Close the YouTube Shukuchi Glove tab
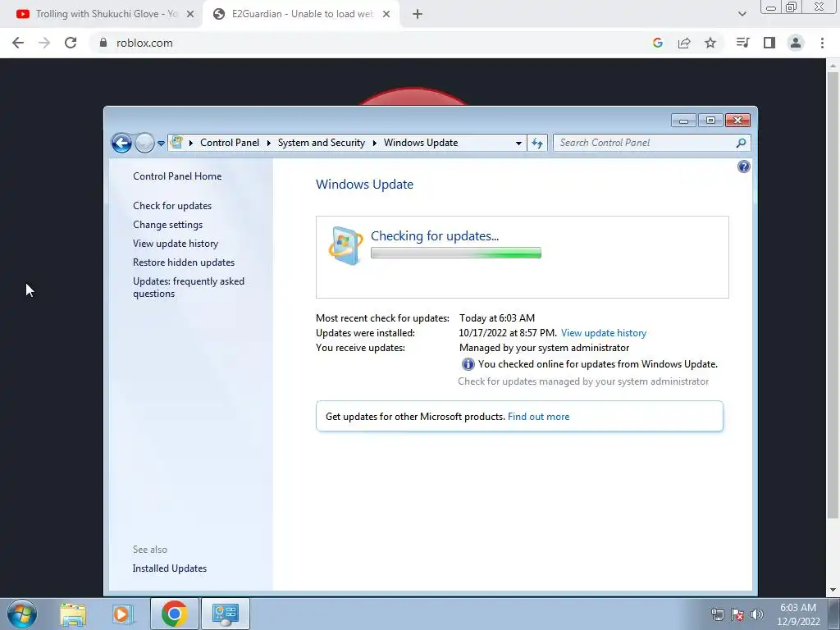Screen dimensions: 840x630 click(x=190, y=15)
